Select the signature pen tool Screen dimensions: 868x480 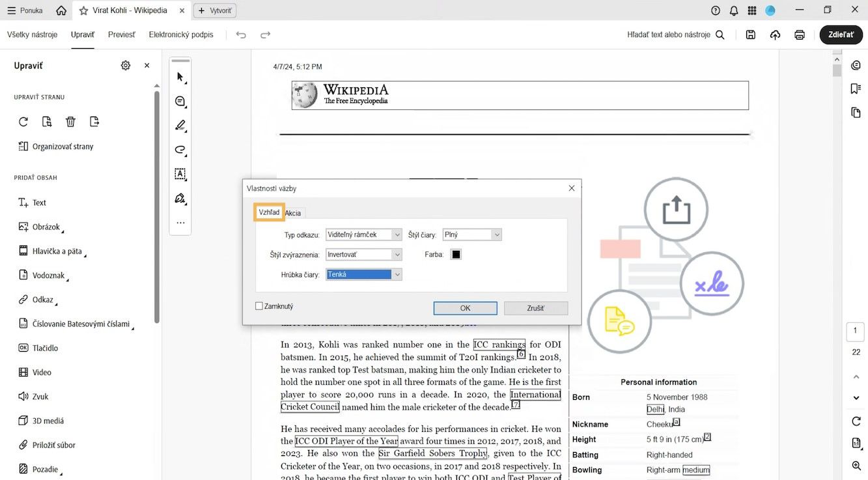pyautogui.click(x=180, y=198)
